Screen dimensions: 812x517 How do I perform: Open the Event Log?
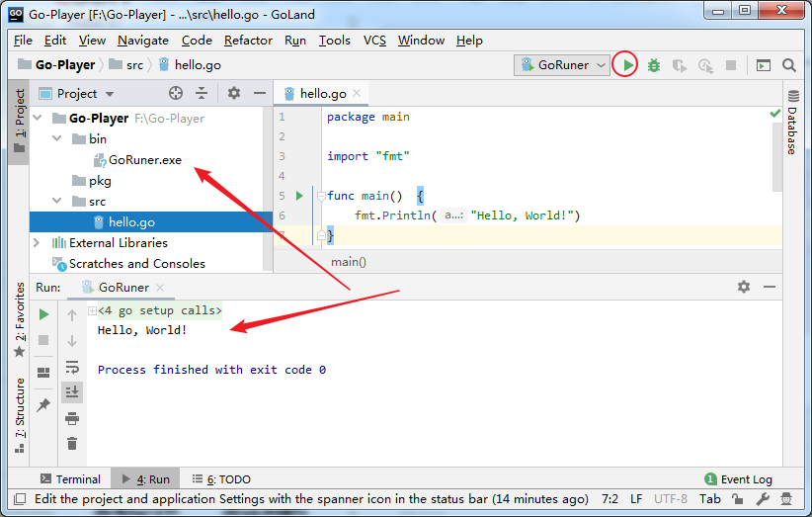tap(739, 479)
